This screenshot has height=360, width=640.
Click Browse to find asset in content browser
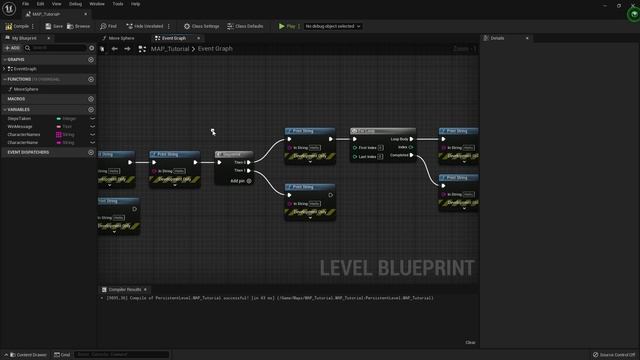tap(78, 26)
